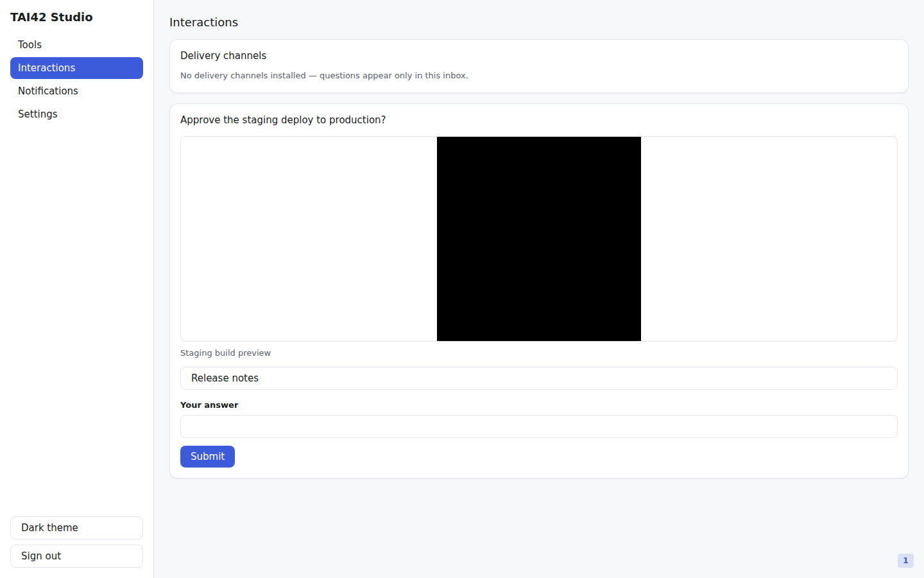The height and width of the screenshot is (578, 924).
Task: Open Settings from the sidebar
Action: [x=76, y=114]
